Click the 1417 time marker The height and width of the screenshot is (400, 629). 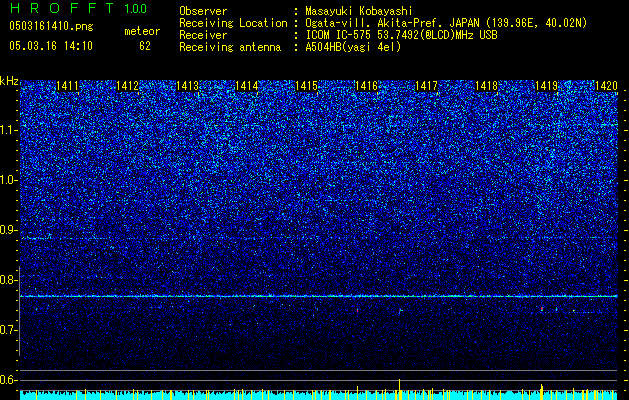pyautogui.click(x=426, y=86)
